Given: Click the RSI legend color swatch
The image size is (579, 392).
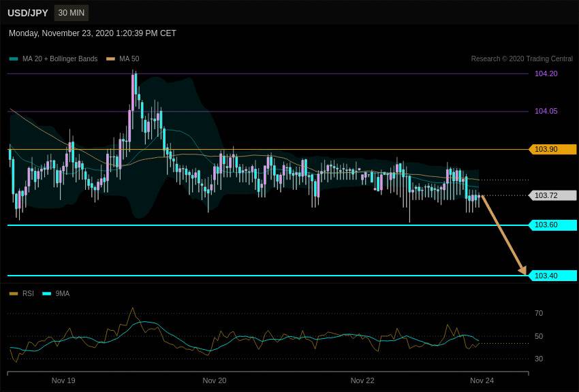Looking at the screenshot, I should tap(14, 293).
